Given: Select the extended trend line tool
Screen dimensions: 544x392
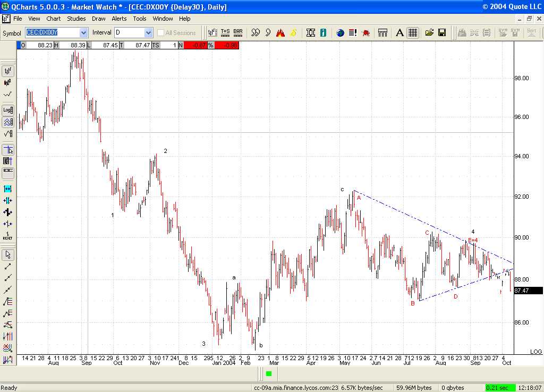Looking at the screenshot, I should 7,289.
